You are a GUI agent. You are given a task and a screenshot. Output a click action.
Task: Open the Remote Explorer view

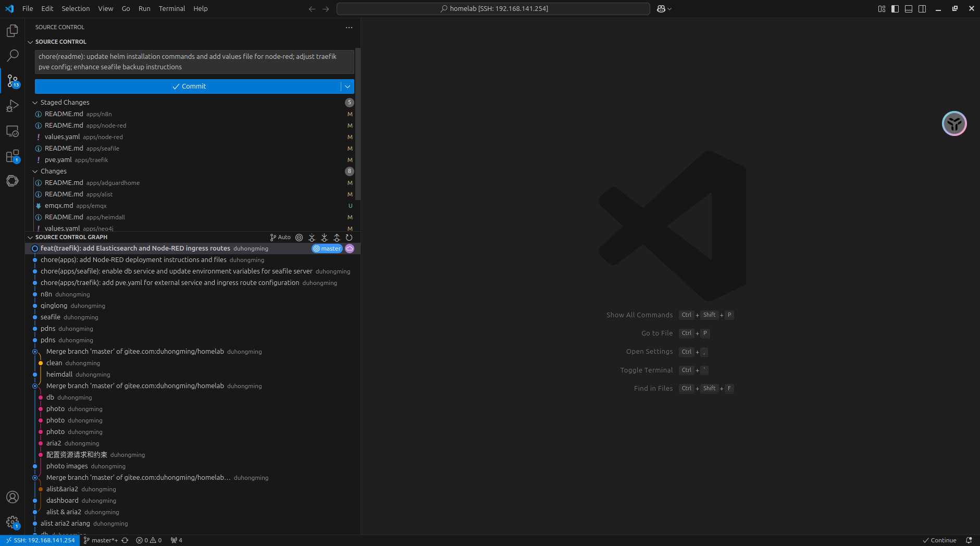[13, 131]
